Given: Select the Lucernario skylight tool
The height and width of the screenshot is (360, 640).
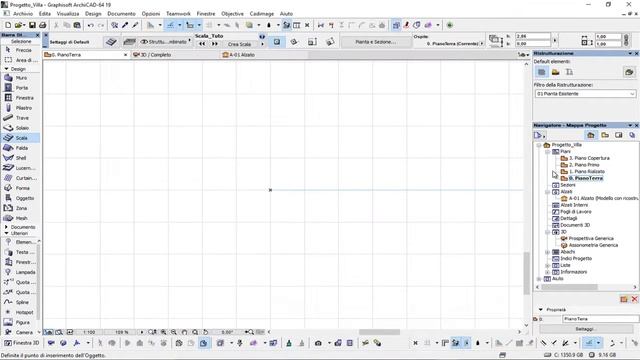Looking at the screenshot, I should click(20, 168).
